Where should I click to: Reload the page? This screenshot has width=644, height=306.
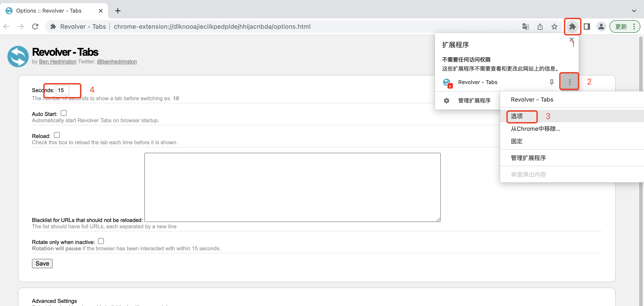point(35,27)
